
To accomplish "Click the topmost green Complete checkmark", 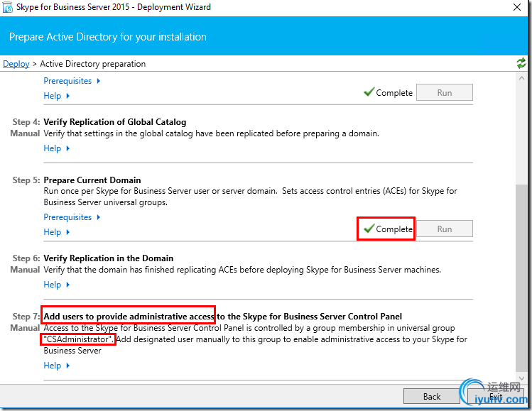I will tap(369, 92).
